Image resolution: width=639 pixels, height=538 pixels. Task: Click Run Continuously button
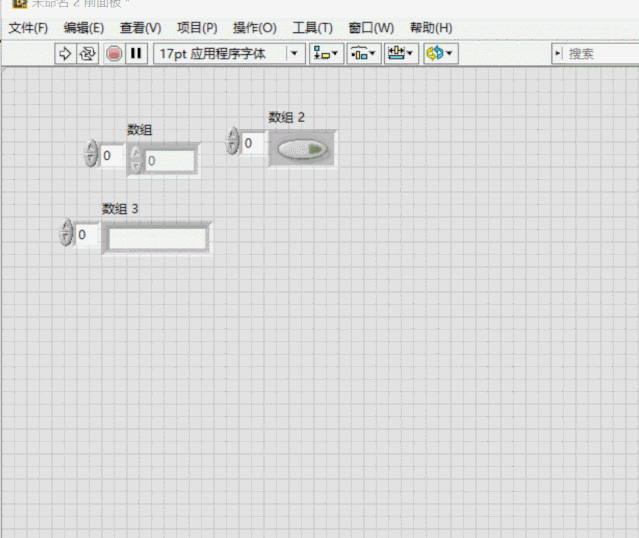87,53
